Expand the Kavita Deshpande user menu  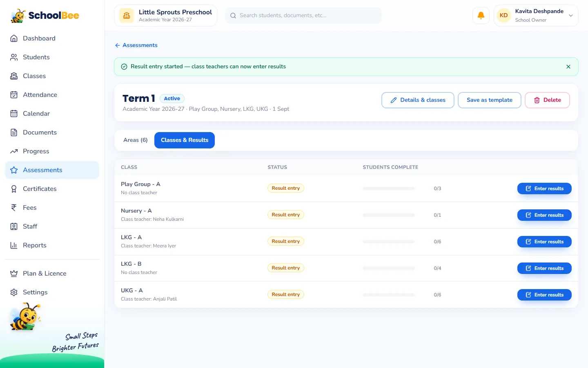tap(536, 16)
